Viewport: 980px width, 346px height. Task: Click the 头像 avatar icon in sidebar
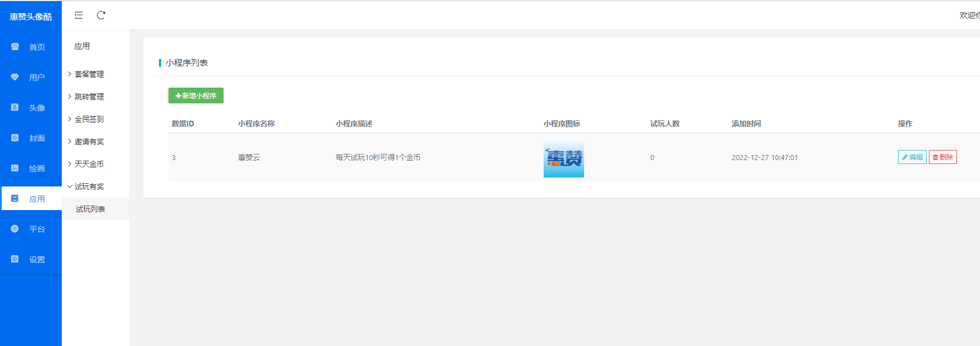coord(15,107)
